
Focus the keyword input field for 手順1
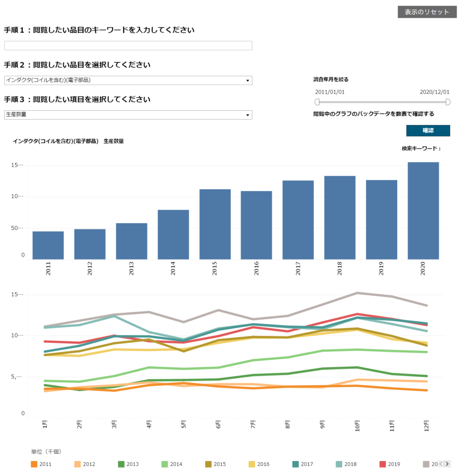point(128,46)
